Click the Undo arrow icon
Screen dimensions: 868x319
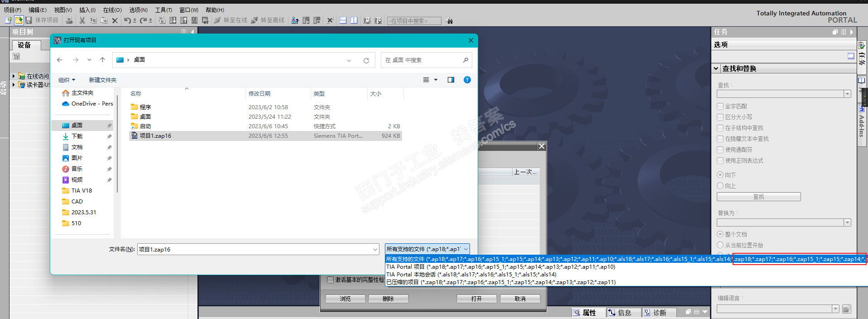(x=127, y=20)
